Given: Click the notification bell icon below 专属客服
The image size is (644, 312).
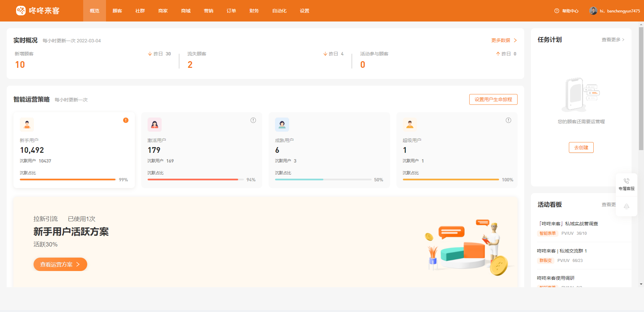Looking at the screenshot, I should 627,206.
